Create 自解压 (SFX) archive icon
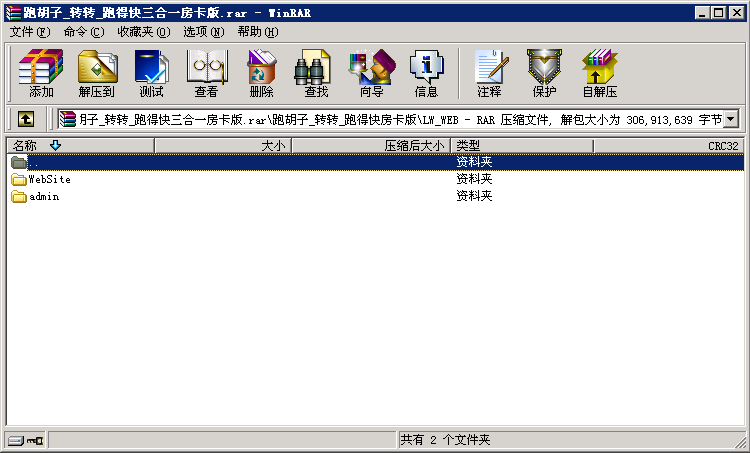750x453 pixels. pyautogui.click(x=599, y=73)
